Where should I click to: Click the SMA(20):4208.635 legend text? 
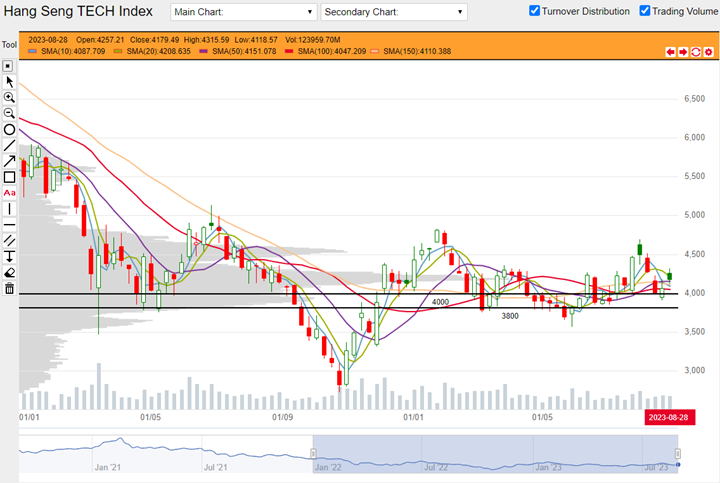tap(158, 51)
